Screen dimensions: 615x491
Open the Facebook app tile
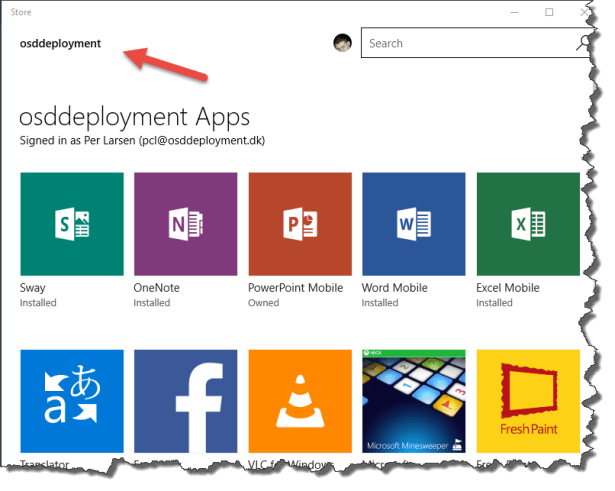186,401
